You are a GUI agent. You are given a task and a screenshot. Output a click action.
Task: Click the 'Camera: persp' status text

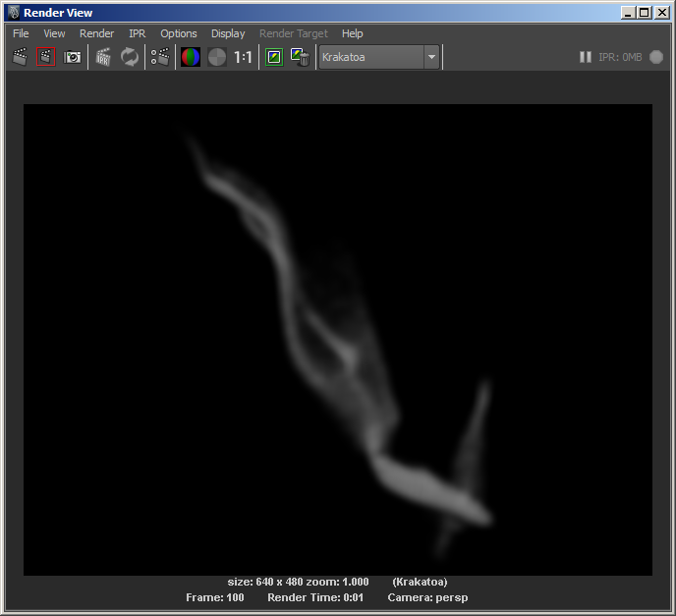coord(427,597)
